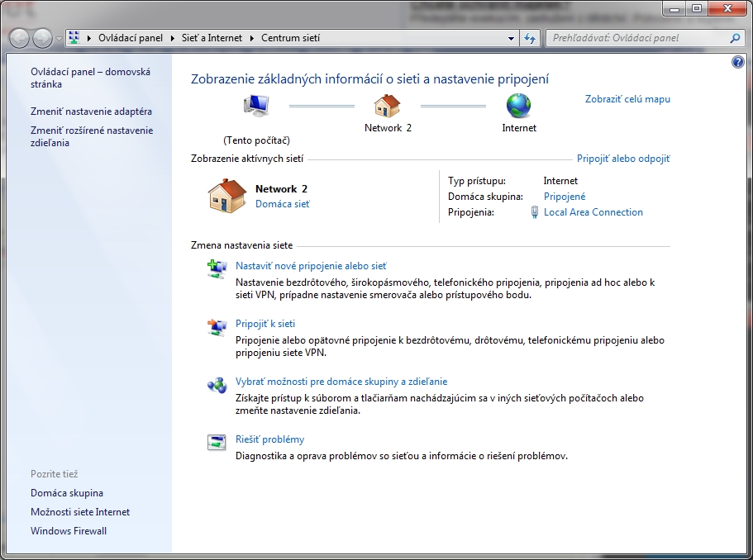Click the large house icon for active network
Viewport: 753px width, 560px height.
[226, 196]
